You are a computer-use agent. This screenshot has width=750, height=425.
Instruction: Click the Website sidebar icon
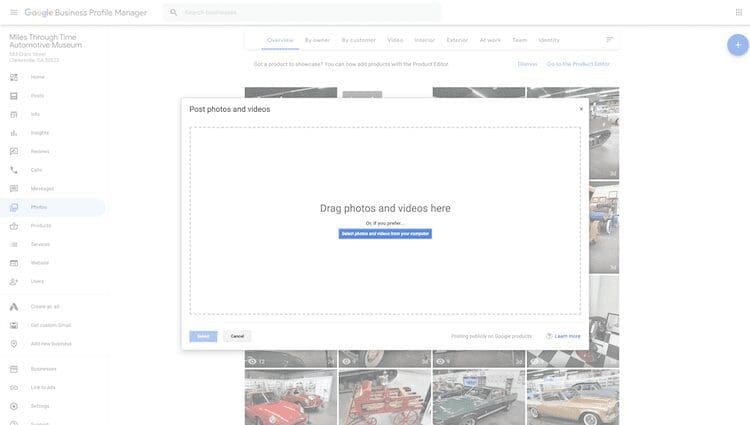(x=14, y=263)
